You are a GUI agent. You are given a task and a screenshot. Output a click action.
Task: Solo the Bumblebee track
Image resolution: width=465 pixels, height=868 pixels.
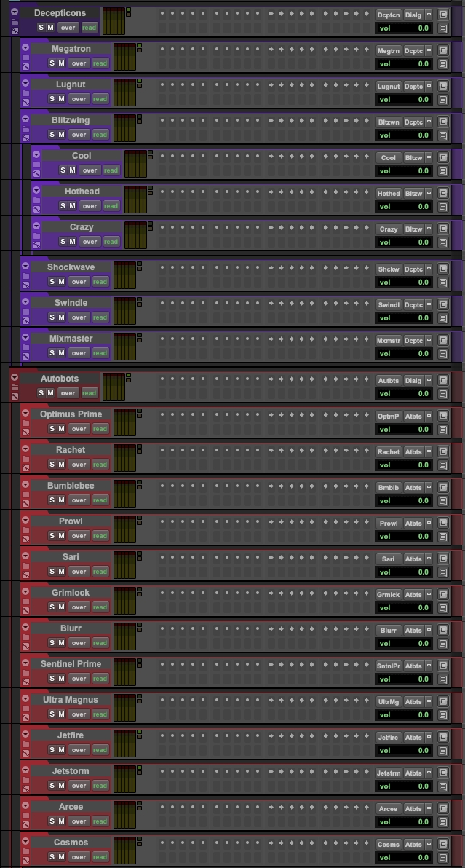pos(52,500)
